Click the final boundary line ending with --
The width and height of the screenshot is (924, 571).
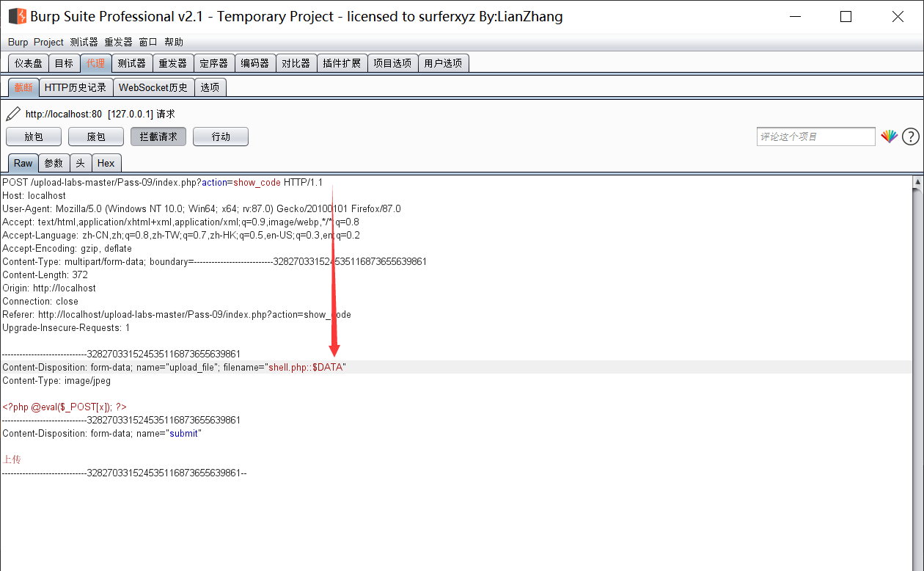point(125,473)
